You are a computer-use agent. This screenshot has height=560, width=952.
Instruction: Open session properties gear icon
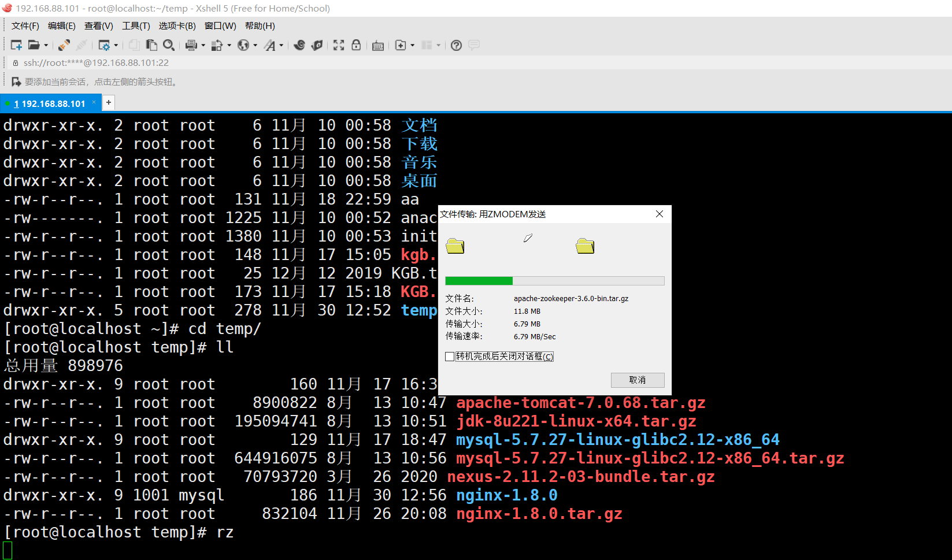[x=104, y=45]
